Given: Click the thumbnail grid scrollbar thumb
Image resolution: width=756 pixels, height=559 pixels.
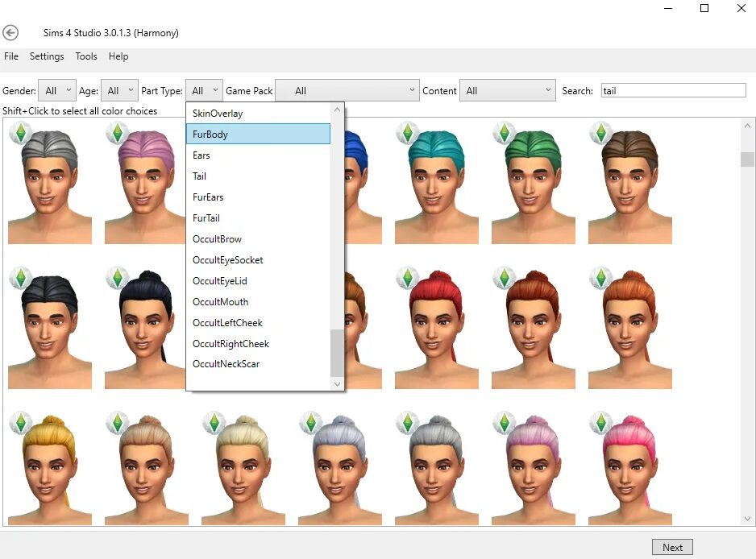Looking at the screenshot, I should pos(747,159).
